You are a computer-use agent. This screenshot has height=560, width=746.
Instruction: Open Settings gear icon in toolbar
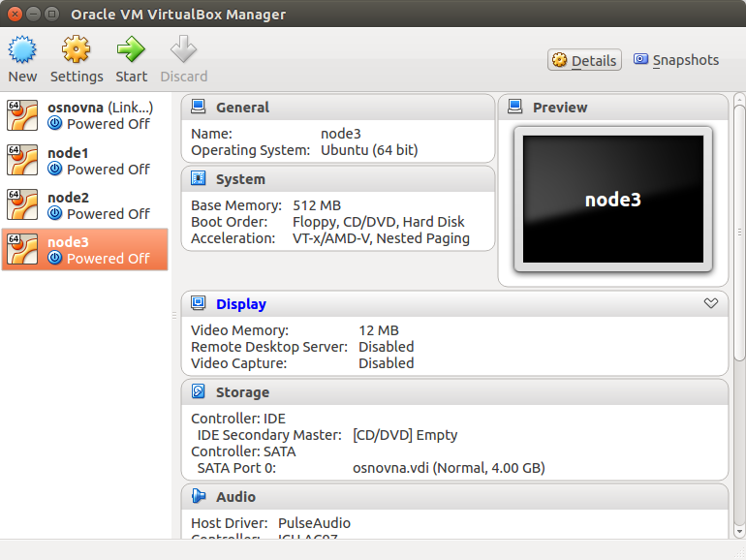pos(76,49)
